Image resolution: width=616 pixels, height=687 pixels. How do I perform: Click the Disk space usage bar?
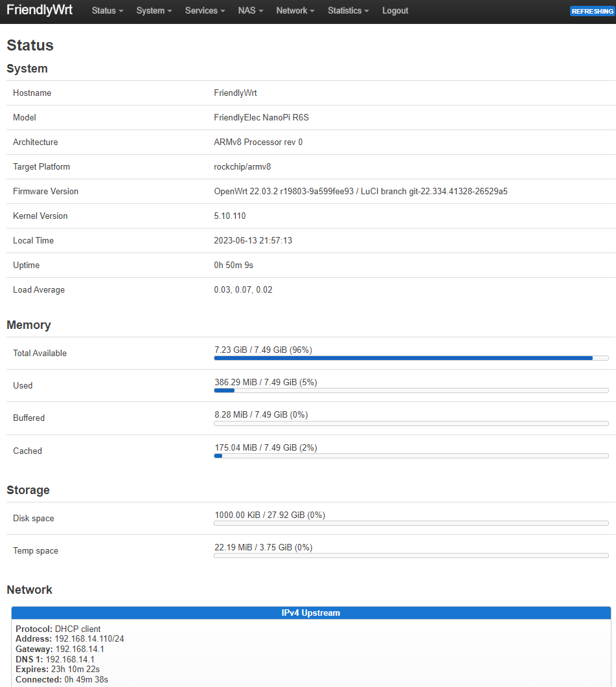[x=411, y=523]
